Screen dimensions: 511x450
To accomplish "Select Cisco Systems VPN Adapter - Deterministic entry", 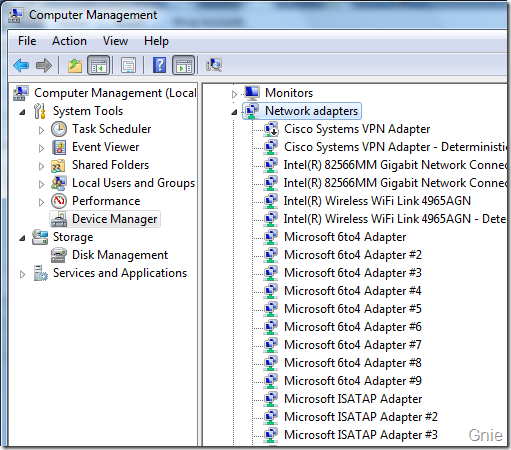I will [395, 147].
